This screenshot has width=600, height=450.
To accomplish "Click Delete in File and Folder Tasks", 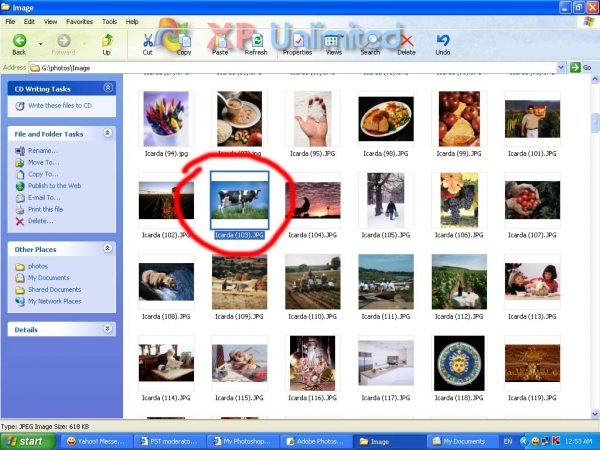I will 41,221.
